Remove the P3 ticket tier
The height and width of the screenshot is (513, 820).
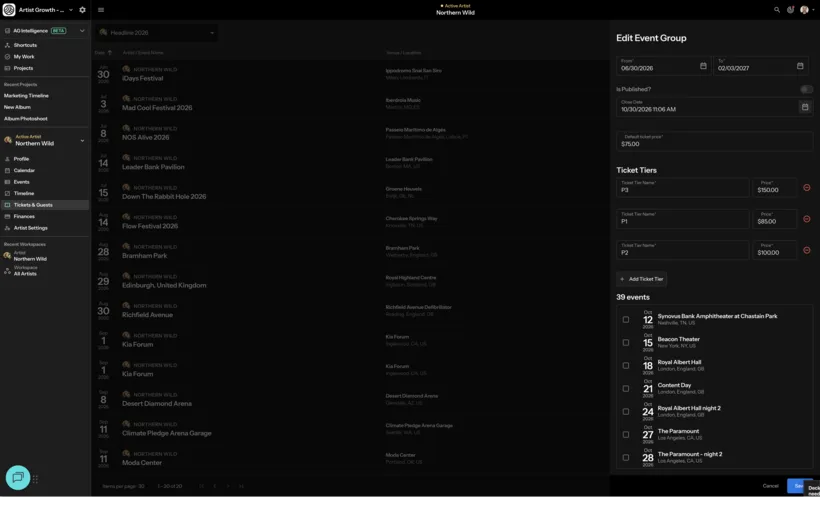tap(806, 188)
